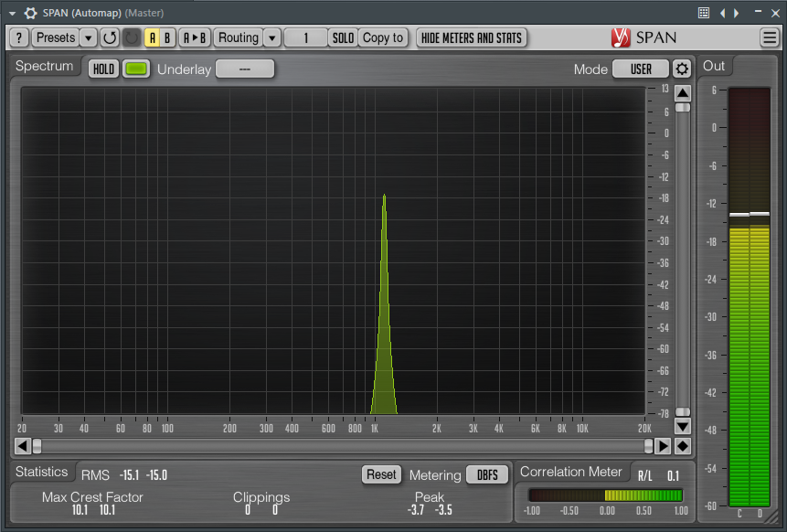Click the vertical range down arrow
The height and width of the screenshot is (532, 787).
tap(683, 427)
